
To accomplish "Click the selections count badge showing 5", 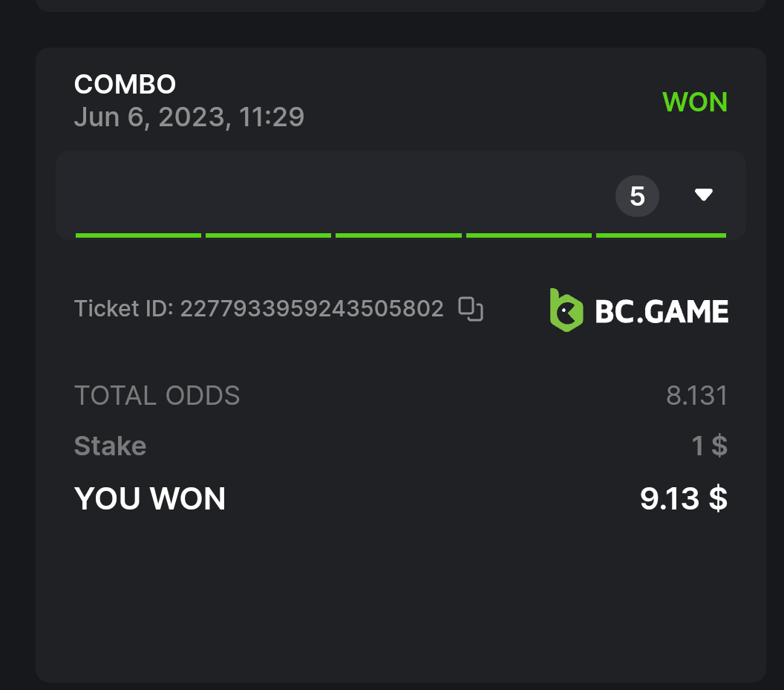I will point(637,196).
